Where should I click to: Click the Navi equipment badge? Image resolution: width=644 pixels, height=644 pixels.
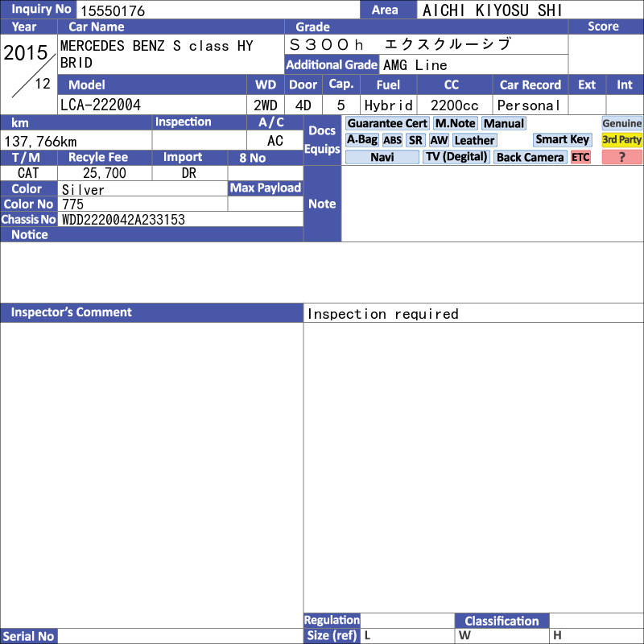(382, 157)
